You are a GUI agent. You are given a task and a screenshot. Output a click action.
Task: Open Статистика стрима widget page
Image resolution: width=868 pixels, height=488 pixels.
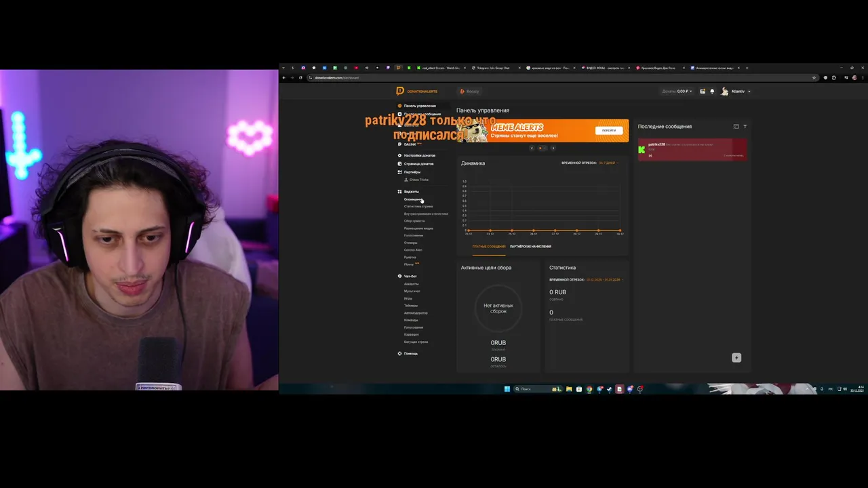pos(418,206)
